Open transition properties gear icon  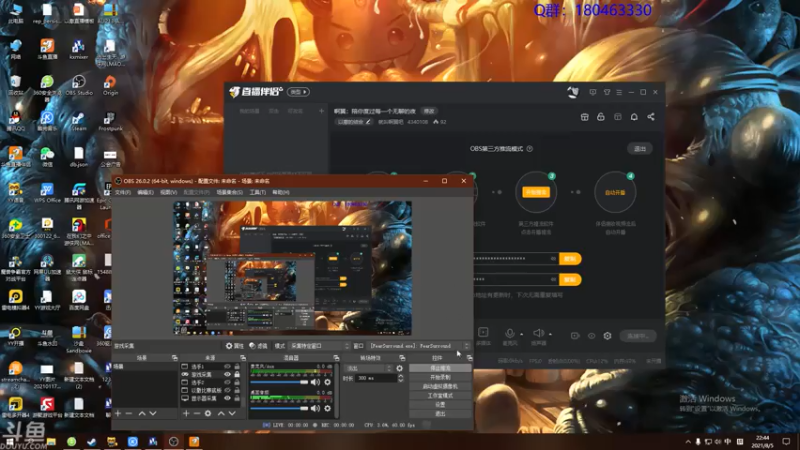coord(399,368)
